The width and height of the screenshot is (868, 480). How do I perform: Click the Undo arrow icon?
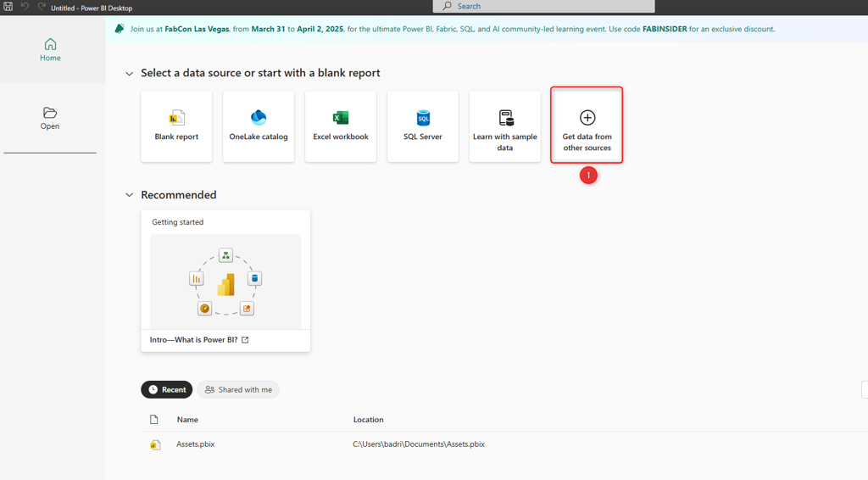25,7
